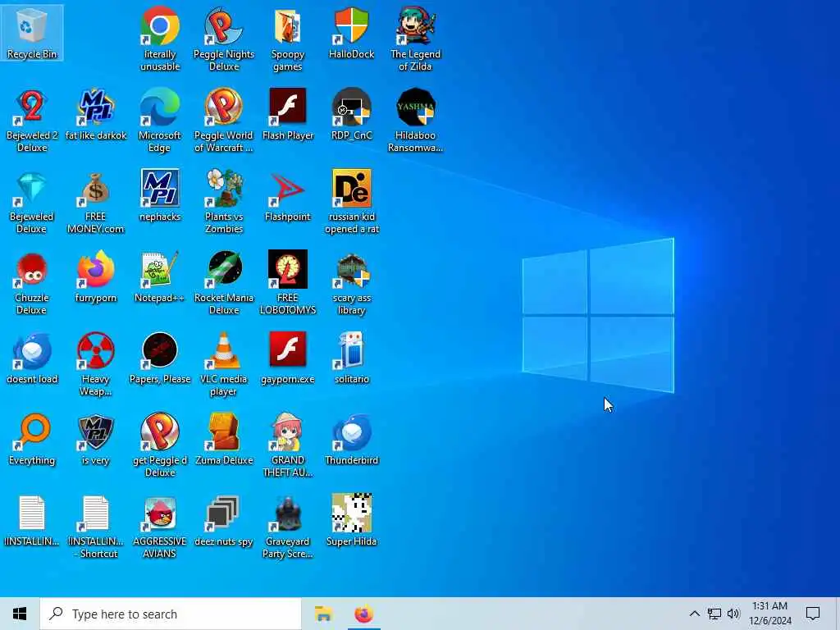The height and width of the screenshot is (630, 840).
Task: Select the solitario cards shortcut
Action: 351,358
